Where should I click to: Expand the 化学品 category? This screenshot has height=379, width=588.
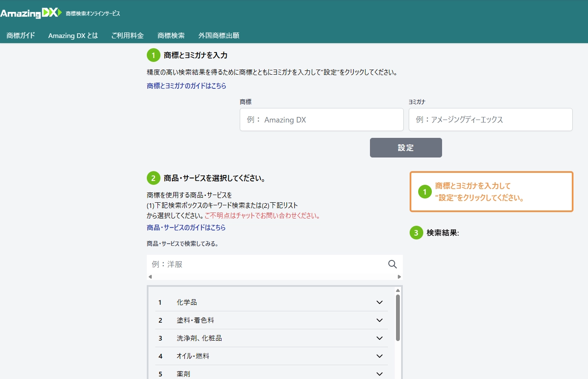[379, 302]
